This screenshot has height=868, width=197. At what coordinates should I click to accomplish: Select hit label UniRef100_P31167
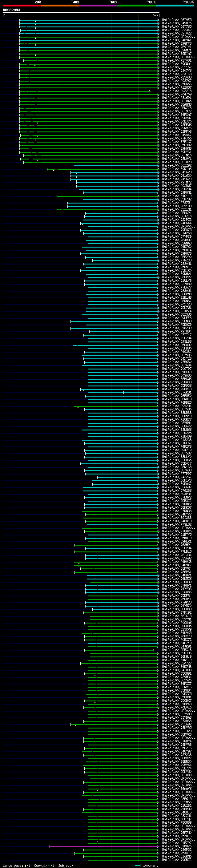[177, 67]
